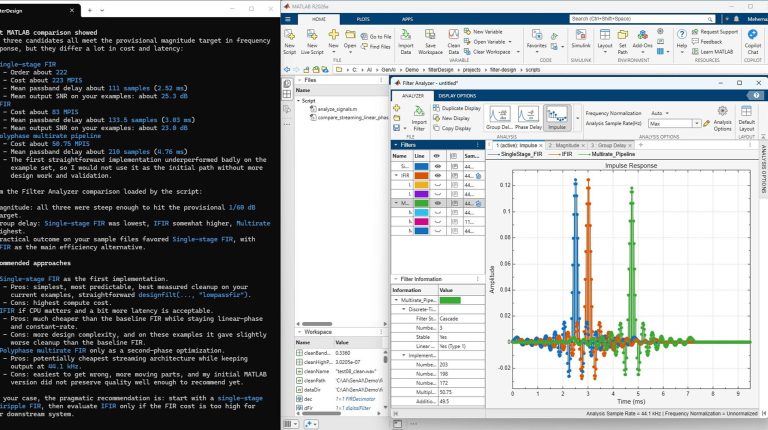The width and height of the screenshot is (768, 430).
Task: Open the Import Data tool
Action: (406, 41)
